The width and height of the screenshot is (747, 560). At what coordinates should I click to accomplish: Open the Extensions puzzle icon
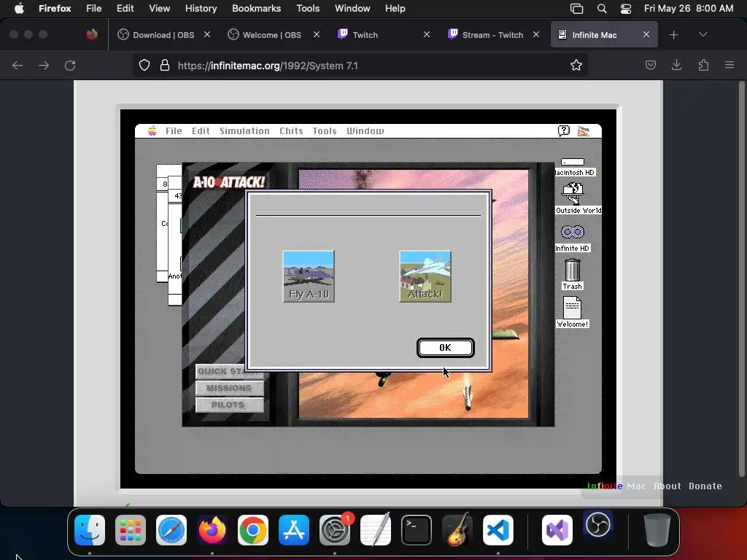click(x=703, y=65)
